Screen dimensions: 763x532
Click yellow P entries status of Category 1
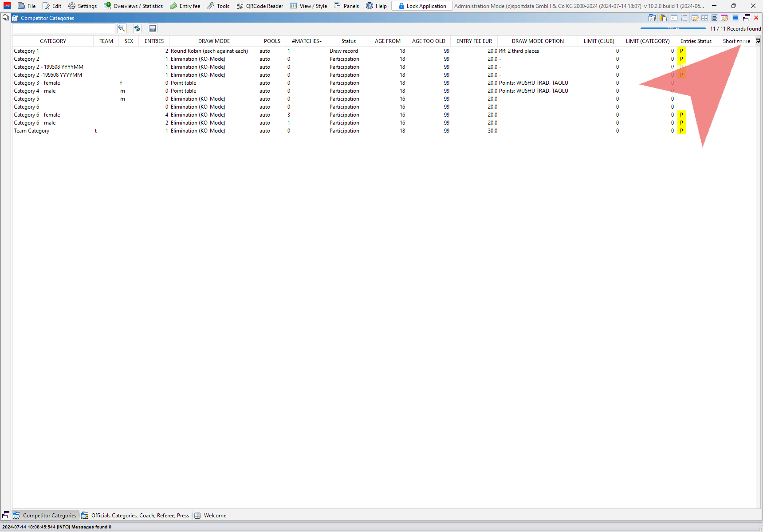pos(681,51)
